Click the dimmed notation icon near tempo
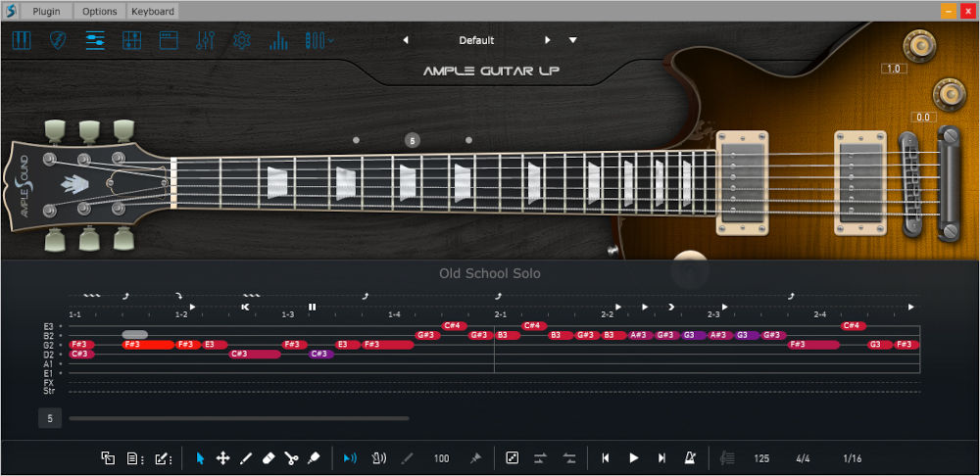The height and width of the screenshot is (476, 980). [727, 458]
